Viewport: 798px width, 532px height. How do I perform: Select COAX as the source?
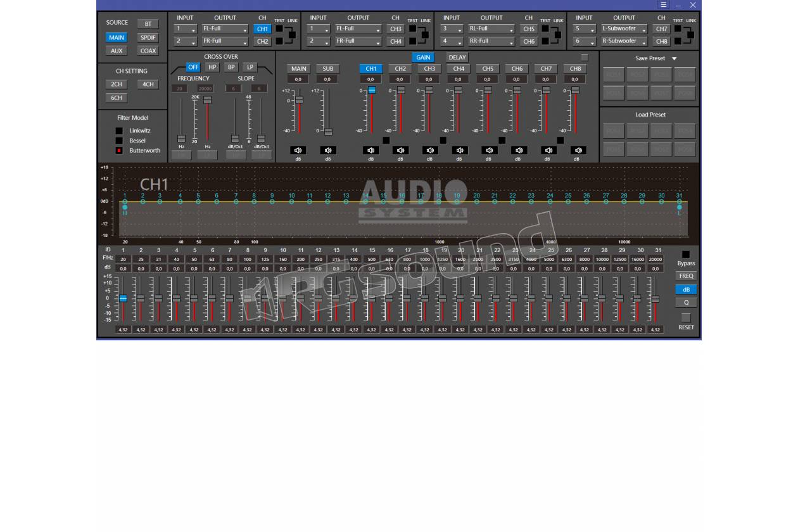(x=148, y=51)
